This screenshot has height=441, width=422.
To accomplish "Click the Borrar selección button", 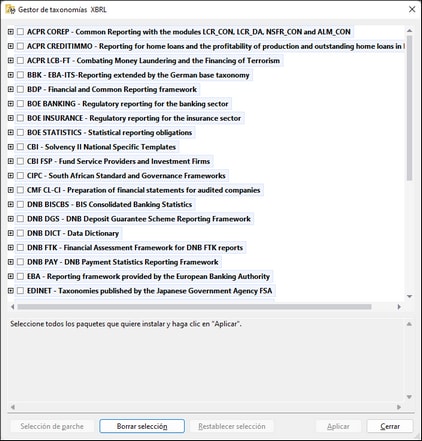I will (x=142, y=426).
